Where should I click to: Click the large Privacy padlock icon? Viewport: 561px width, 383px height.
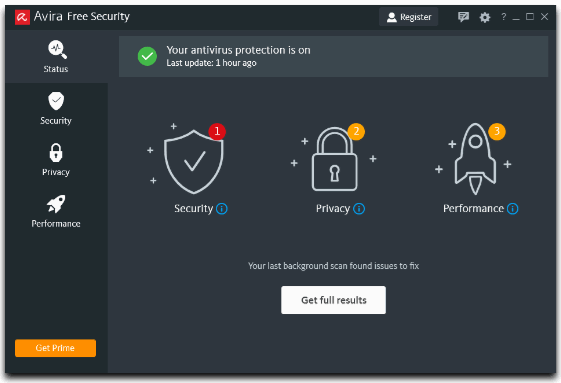click(334, 159)
